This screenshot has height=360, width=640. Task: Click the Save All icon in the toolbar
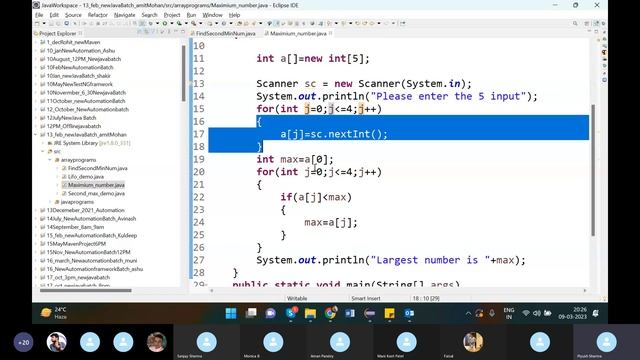click(x=58, y=23)
